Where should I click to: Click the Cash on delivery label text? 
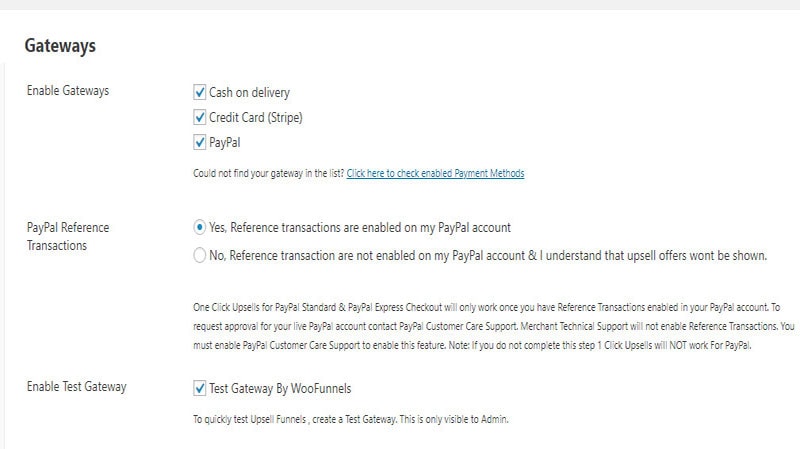click(x=249, y=93)
